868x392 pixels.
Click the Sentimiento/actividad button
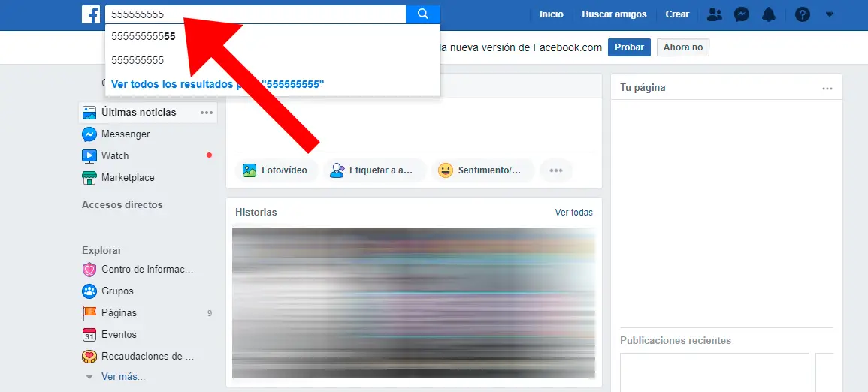pos(482,170)
